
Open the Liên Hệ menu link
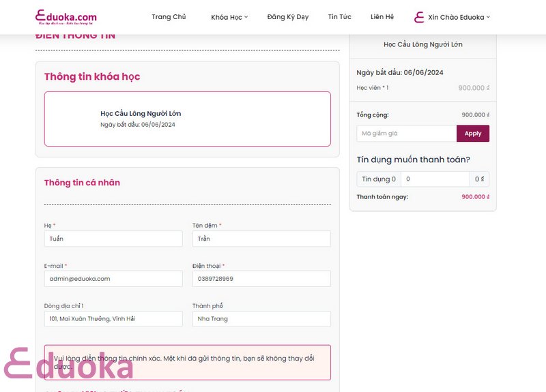pos(382,16)
